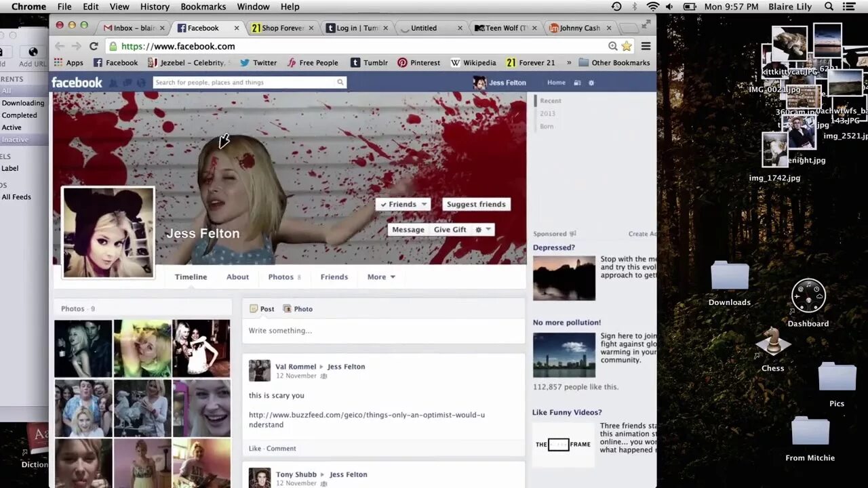Open Facebook header settings gear
Image resolution: width=868 pixels, height=488 pixels.
coord(591,83)
